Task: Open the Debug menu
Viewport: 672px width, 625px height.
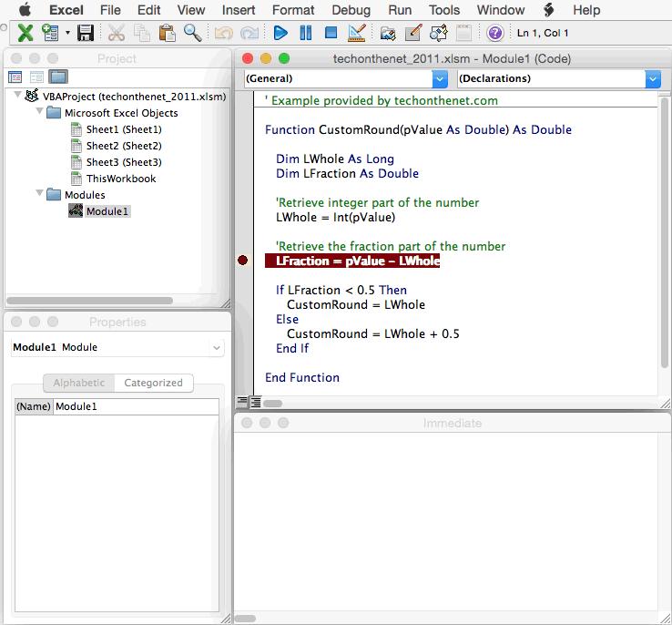Action: tap(351, 10)
